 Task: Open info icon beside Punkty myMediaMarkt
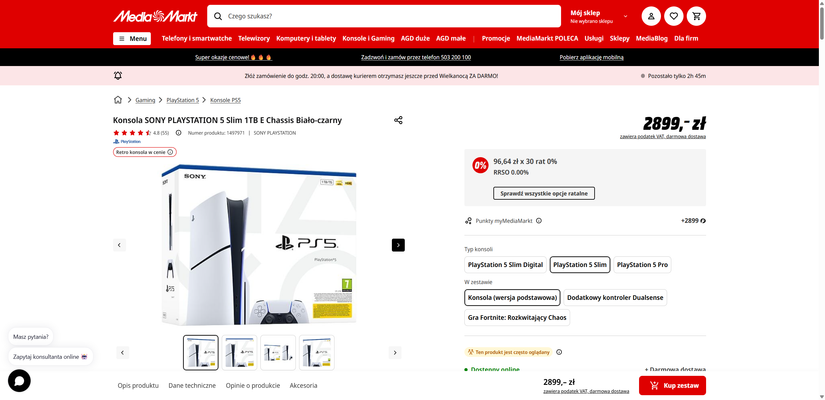click(x=539, y=221)
